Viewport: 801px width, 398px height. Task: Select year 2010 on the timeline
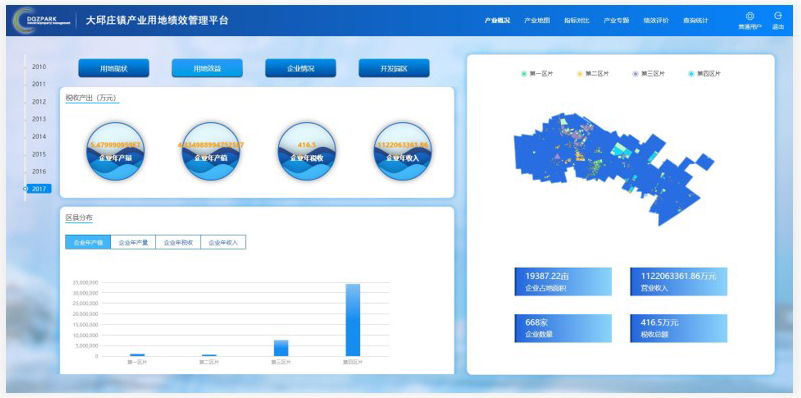39,66
